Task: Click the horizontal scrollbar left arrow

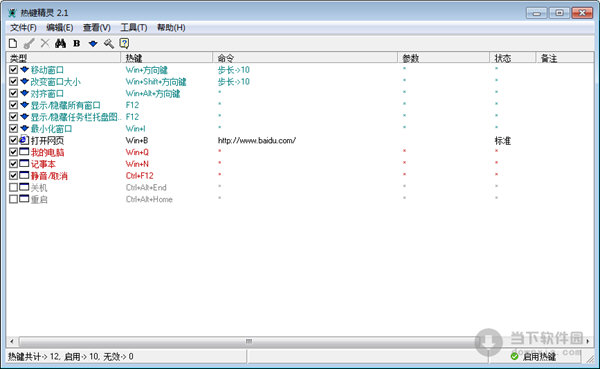Action: (12, 341)
